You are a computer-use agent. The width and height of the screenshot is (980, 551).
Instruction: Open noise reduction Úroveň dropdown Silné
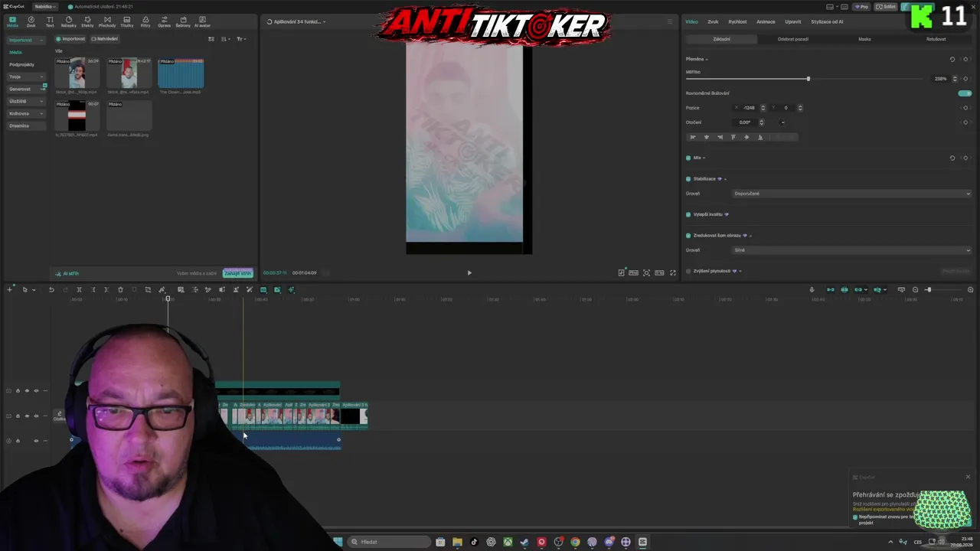[851, 250]
